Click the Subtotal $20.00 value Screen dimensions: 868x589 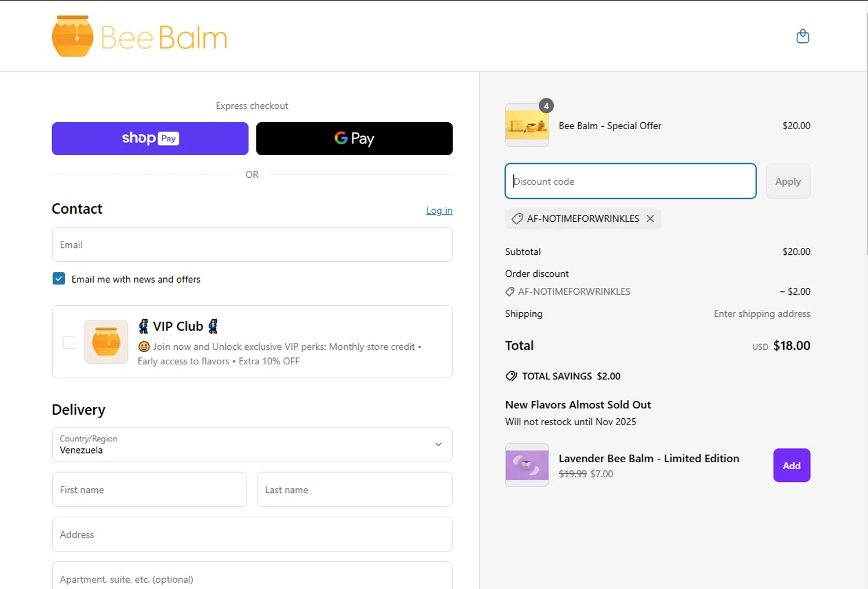(x=796, y=252)
